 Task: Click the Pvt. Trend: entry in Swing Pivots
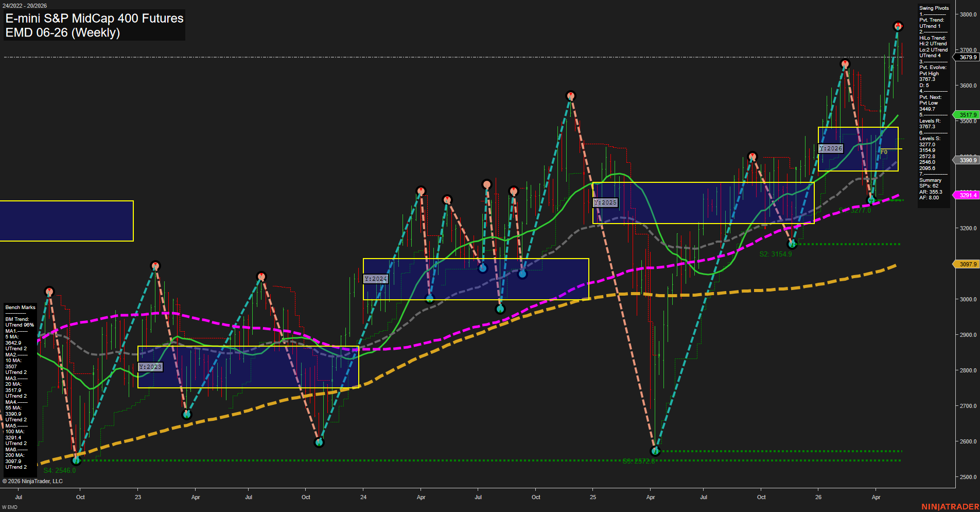pyautogui.click(x=932, y=20)
